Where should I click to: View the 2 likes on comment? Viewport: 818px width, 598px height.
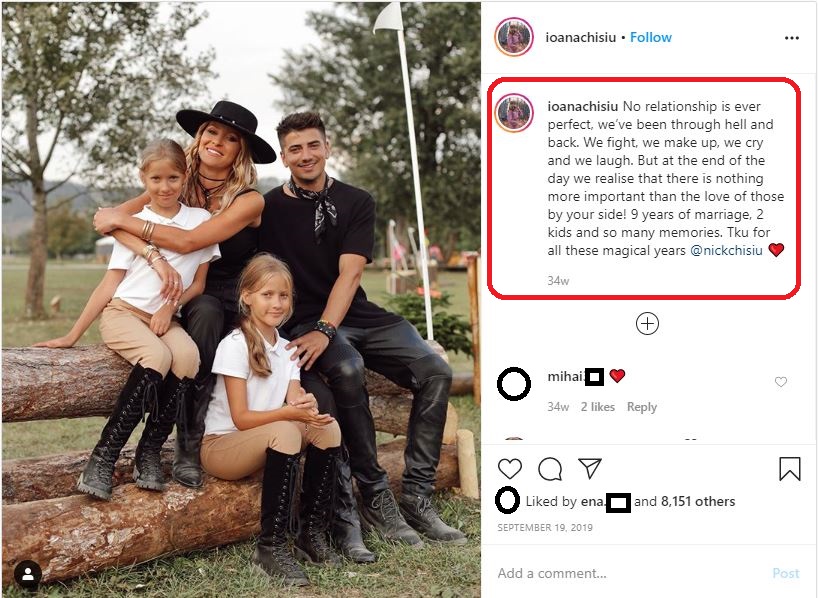point(596,407)
